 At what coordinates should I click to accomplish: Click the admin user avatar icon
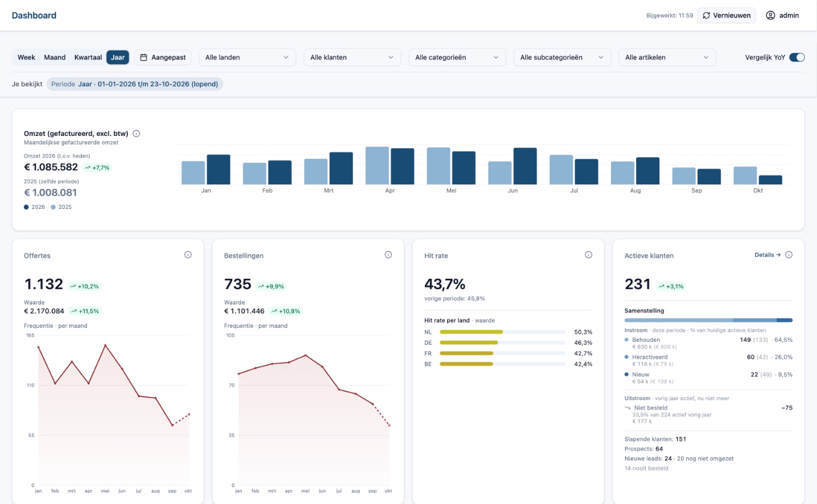pos(770,15)
